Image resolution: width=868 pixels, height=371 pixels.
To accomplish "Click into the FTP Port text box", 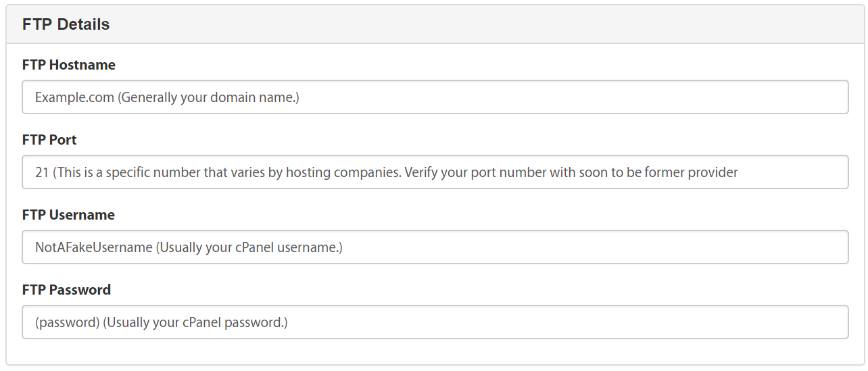I will pyautogui.click(x=435, y=172).
